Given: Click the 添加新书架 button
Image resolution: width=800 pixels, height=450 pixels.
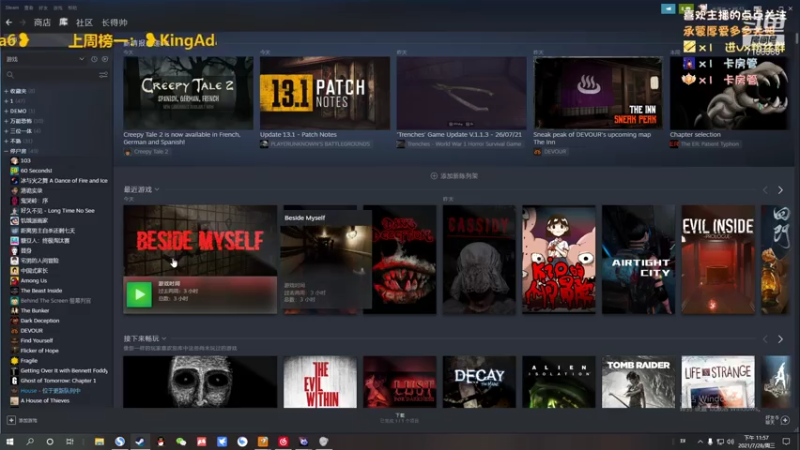Looking at the screenshot, I should point(454,176).
